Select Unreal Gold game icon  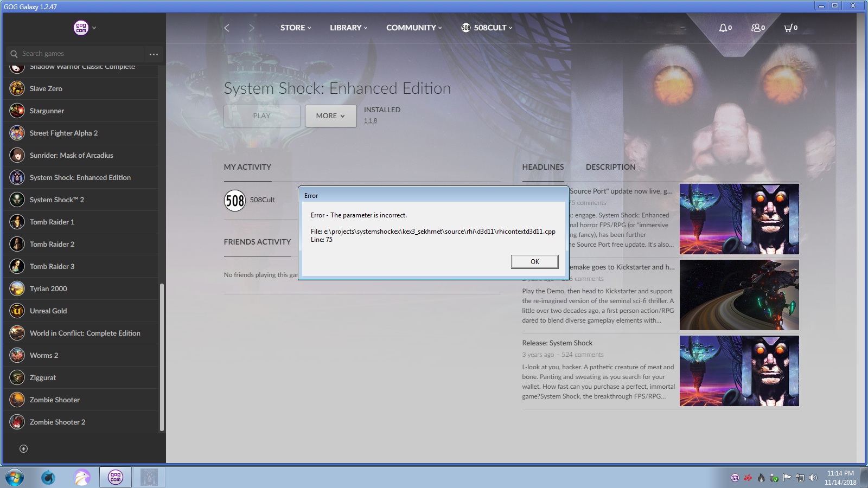pos(17,311)
